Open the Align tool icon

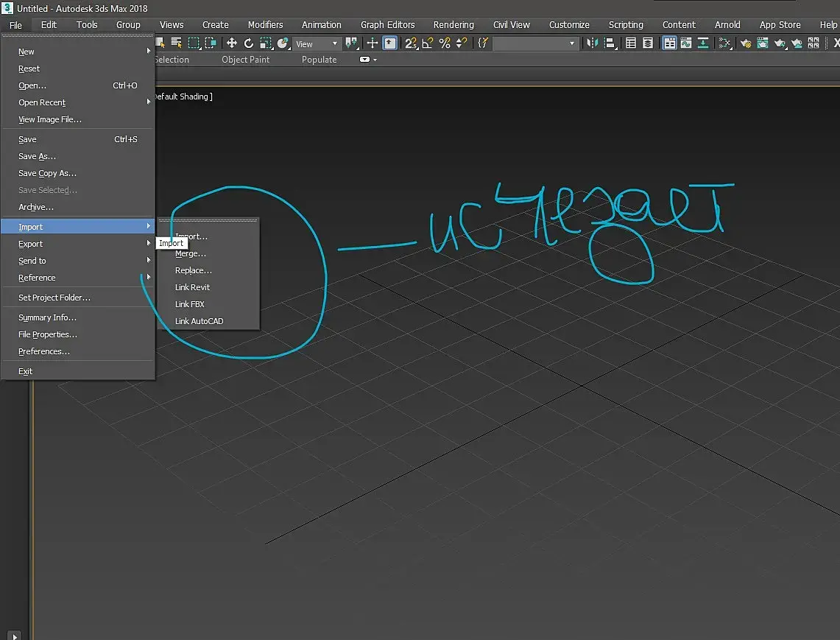pyautogui.click(x=610, y=43)
